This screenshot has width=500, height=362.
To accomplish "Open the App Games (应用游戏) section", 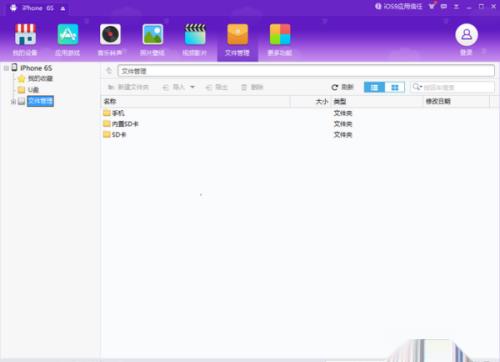I will (x=68, y=39).
